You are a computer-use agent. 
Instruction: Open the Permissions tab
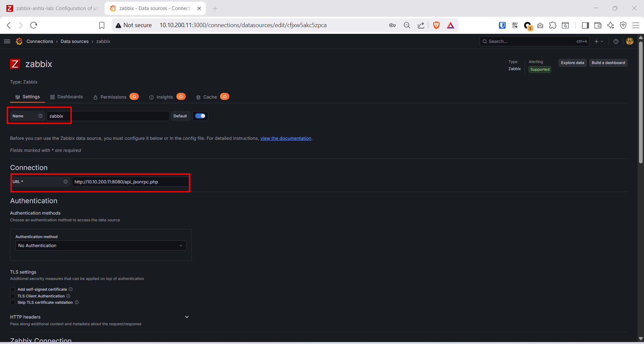[113, 97]
